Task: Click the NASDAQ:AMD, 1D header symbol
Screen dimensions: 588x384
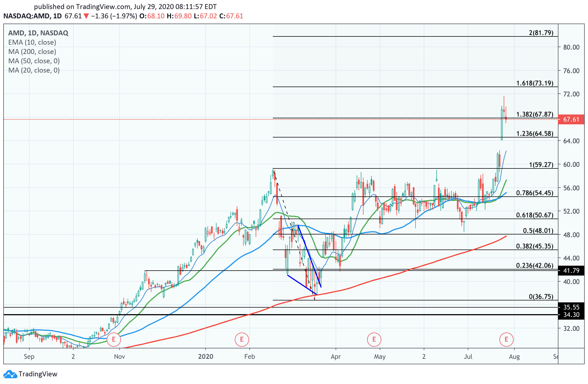Action: (x=32, y=16)
